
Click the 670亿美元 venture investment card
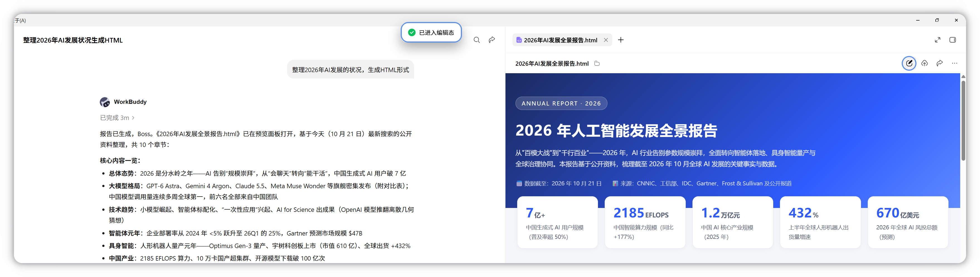pyautogui.click(x=908, y=222)
